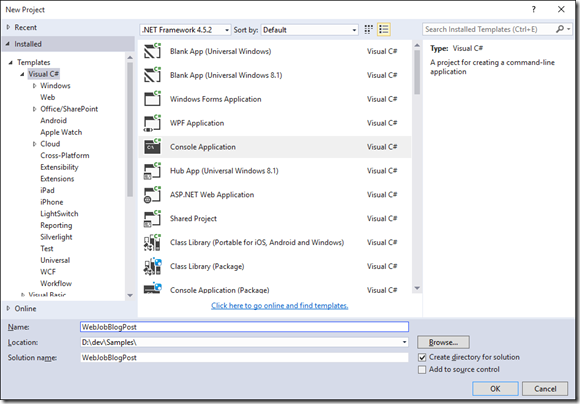Screen dimensions: 580x404
Task: Select the Test category
Action: click(x=47, y=249)
